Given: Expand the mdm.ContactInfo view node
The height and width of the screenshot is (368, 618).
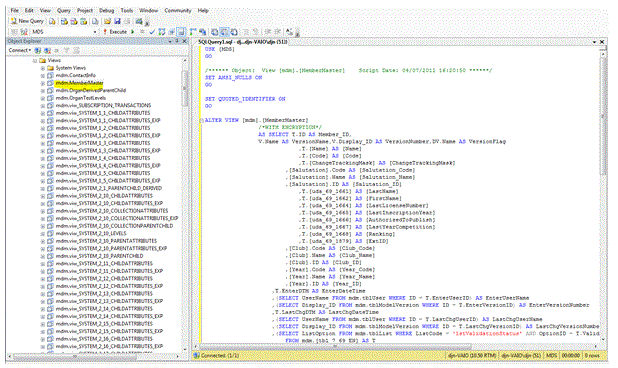Looking at the screenshot, I should tap(43, 76).
